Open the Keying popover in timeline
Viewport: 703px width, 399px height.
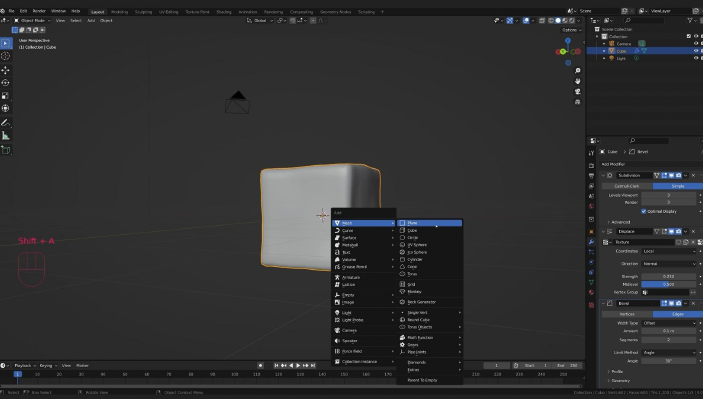click(48, 366)
